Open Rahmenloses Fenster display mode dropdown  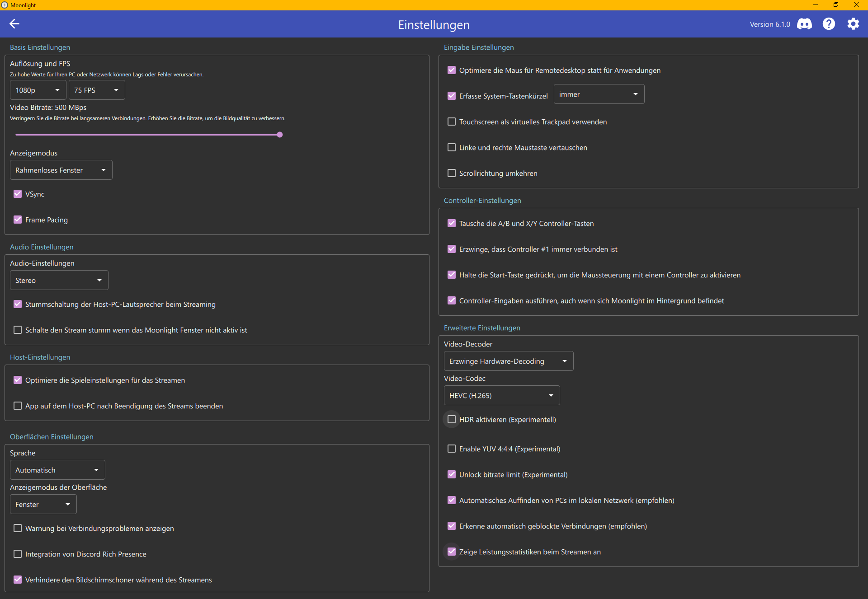click(61, 170)
